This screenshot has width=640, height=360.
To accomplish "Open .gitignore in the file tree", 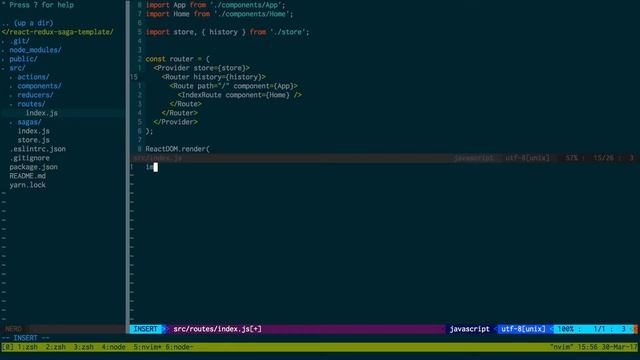I will [x=29, y=158].
